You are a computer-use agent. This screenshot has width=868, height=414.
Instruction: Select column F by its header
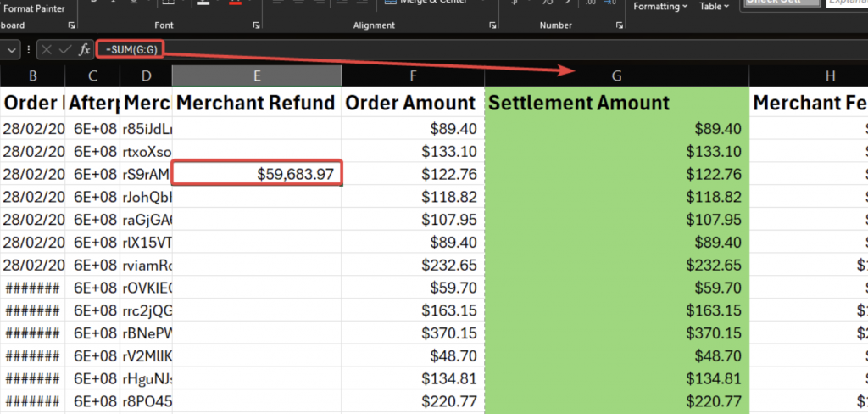point(413,76)
